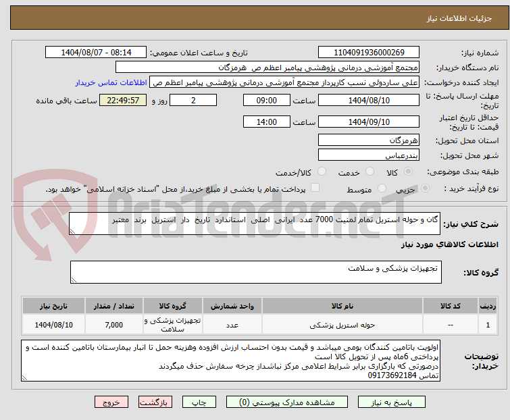Click the نام کالا column header
510x420 pixels.
342,306
